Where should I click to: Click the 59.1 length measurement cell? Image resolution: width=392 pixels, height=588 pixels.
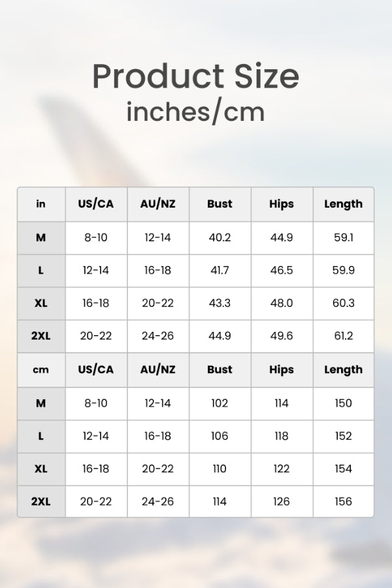[x=343, y=238]
